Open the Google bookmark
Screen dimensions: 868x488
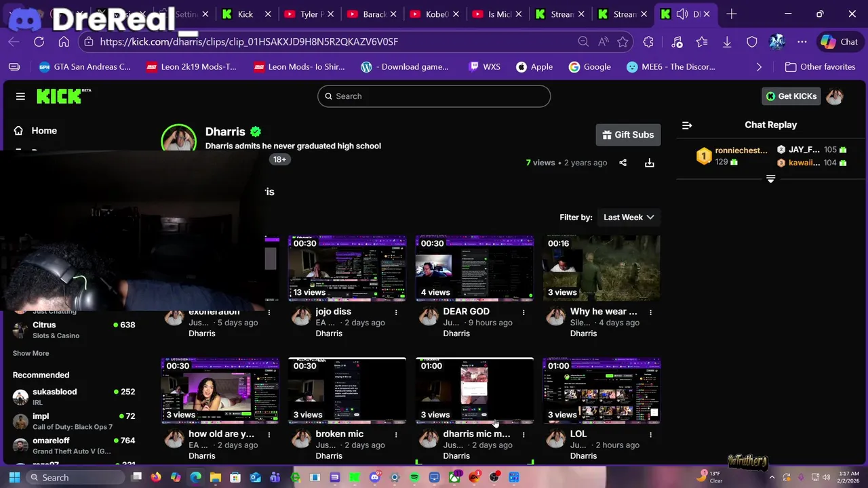click(x=589, y=67)
